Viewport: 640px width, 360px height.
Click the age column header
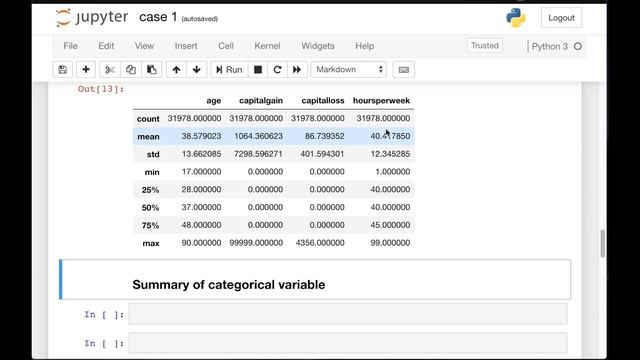(213, 101)
